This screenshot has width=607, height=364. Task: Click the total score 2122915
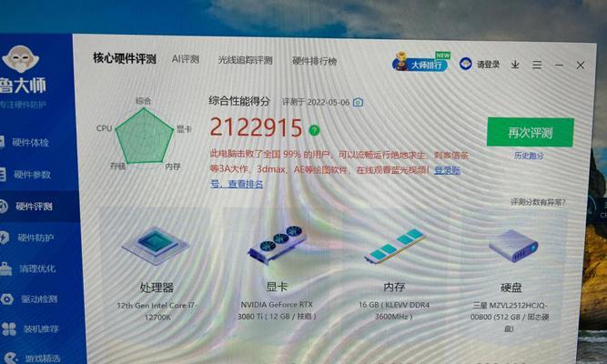tap(256, 127)
